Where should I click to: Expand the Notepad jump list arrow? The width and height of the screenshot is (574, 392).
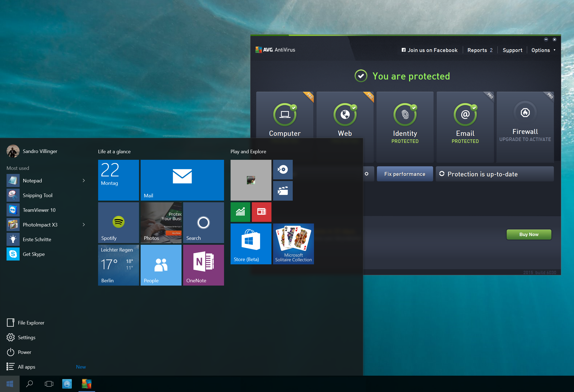click(x=84, y=180)
